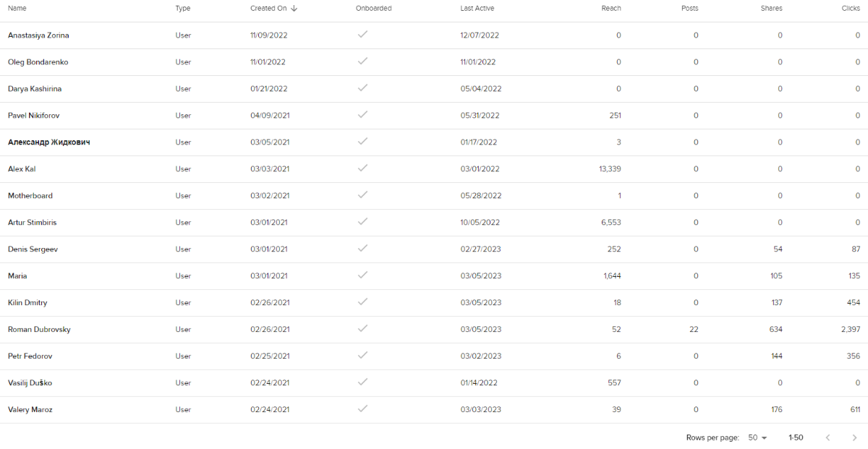Click onboarded checkmark for Alex Kal
The height and width of the screenshot is (449, 868).
pos(363,168)
